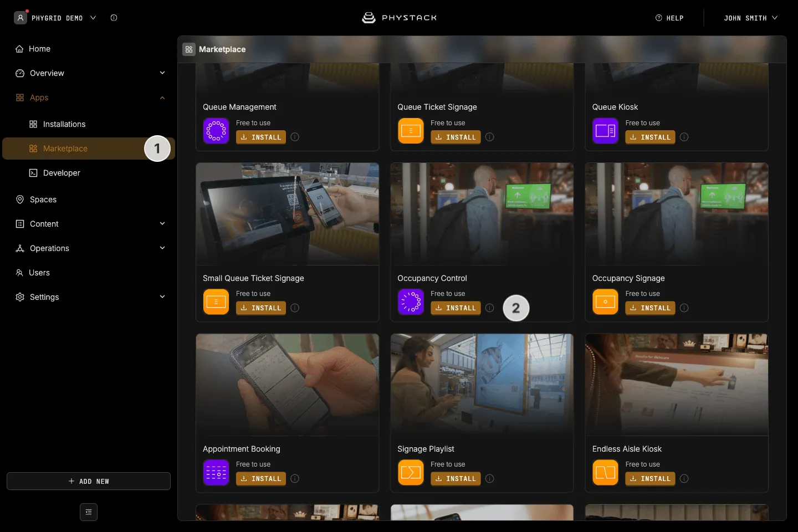Open info icon for Queue Management
798x532 pixels.
(x=295, y=137)
